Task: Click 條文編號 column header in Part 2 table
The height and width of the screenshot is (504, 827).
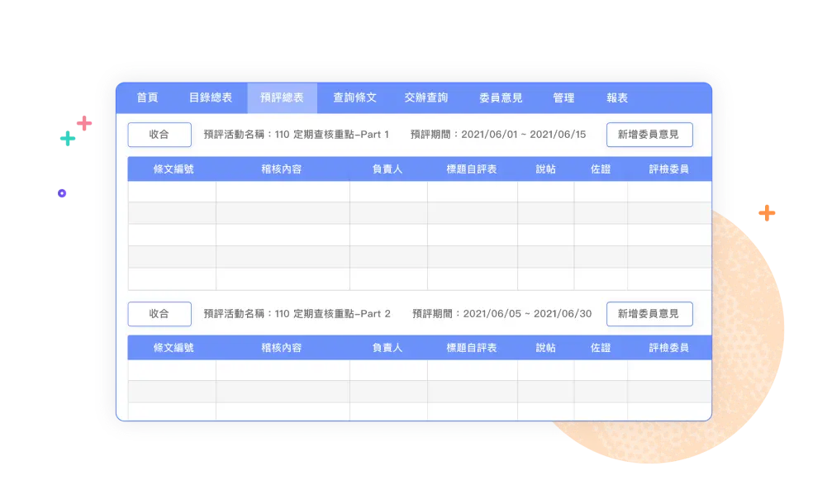Action: pos(173,348)
